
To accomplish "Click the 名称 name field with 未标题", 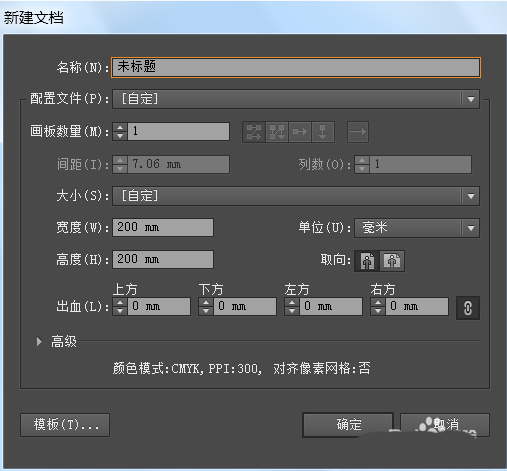I will click(296, 67).
